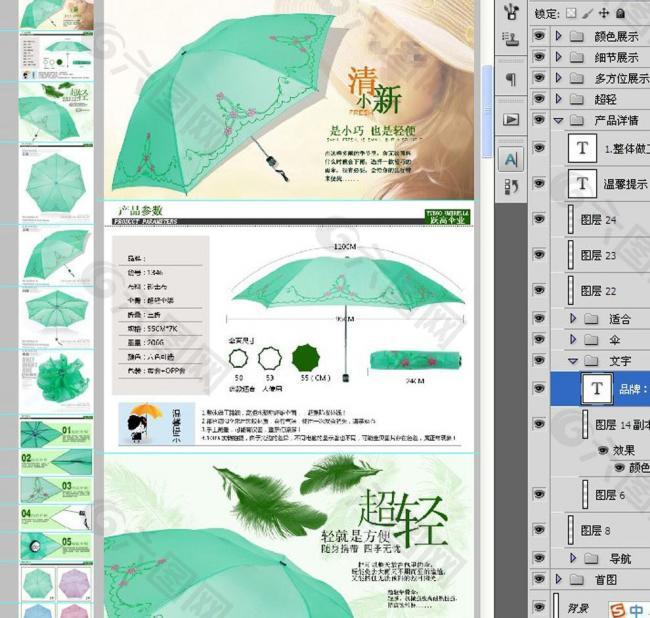Hide the 产品详情 group

[539, 119]
